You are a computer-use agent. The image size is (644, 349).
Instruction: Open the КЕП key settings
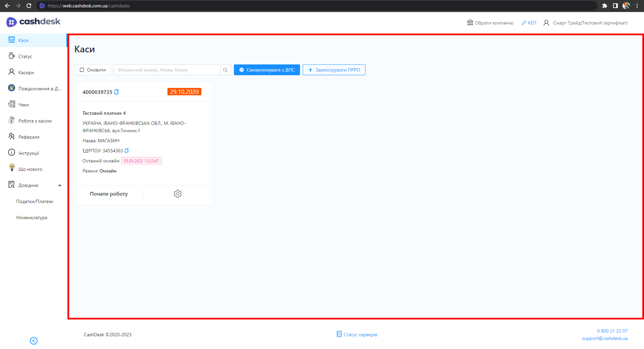(x=529, y=23)
